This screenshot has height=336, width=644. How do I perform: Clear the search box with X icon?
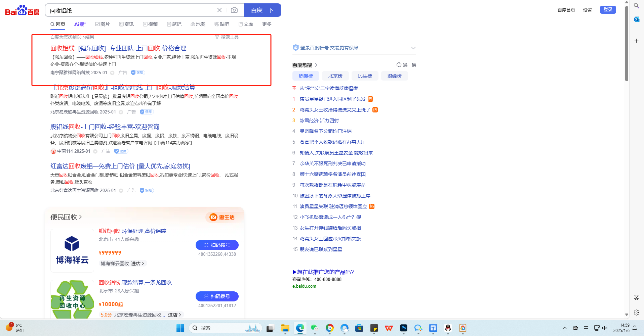click(219, 10)
